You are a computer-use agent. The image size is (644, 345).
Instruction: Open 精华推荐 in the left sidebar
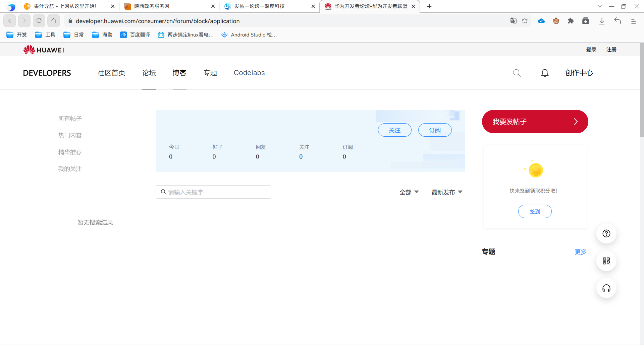[70, 152]
